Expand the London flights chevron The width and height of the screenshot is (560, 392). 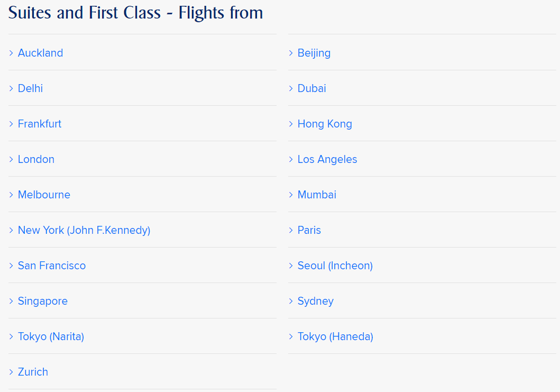(x=11, y=159)
